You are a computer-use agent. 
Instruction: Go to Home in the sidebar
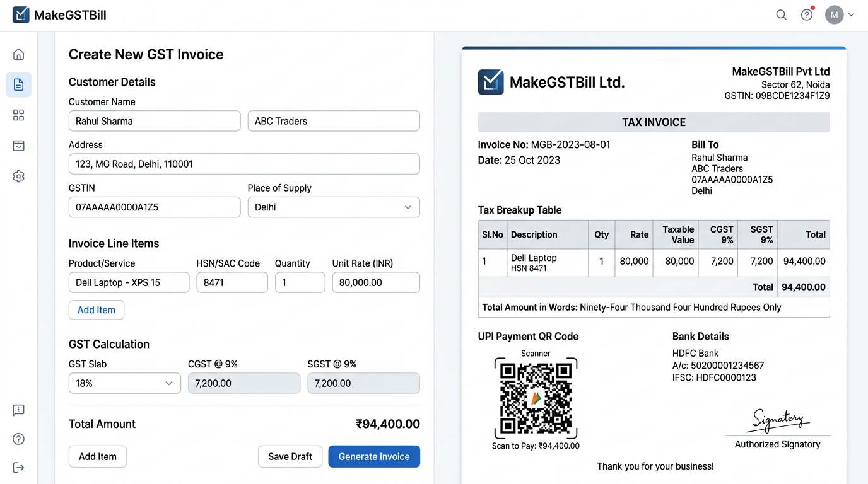[x=19, y=54]
